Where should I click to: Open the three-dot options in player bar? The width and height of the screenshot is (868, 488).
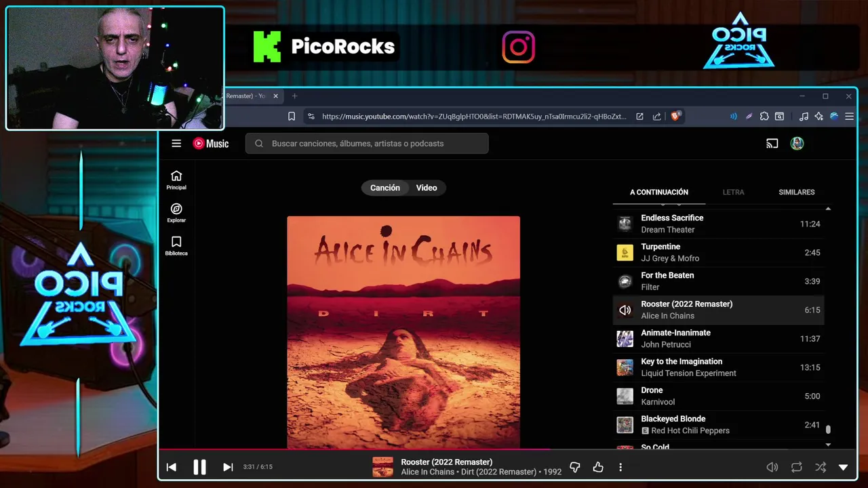(x=620, y=467)
